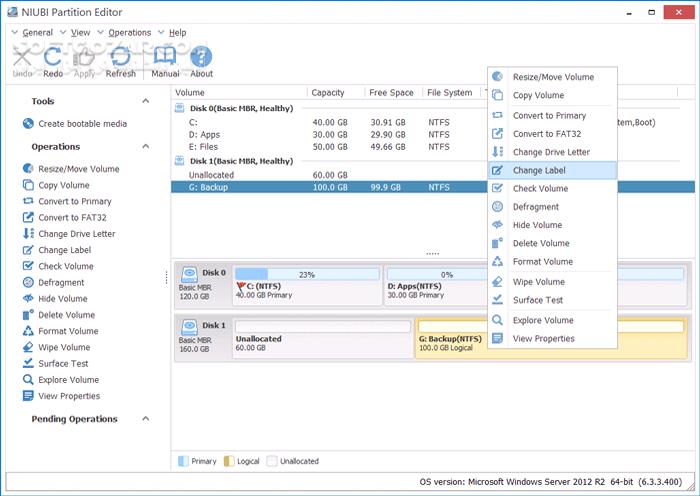Sort by the File System column header

pos(451,92)
